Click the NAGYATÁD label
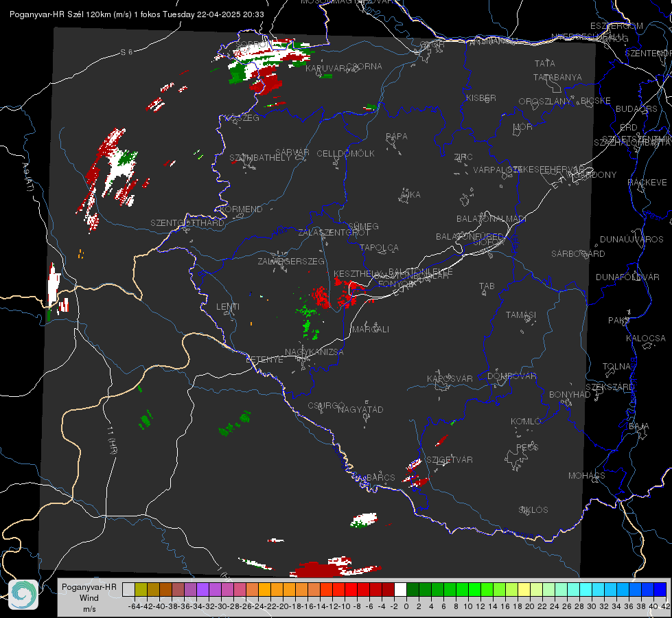The image size is (672, 618). pyautogui.click(x=360, y=409)
